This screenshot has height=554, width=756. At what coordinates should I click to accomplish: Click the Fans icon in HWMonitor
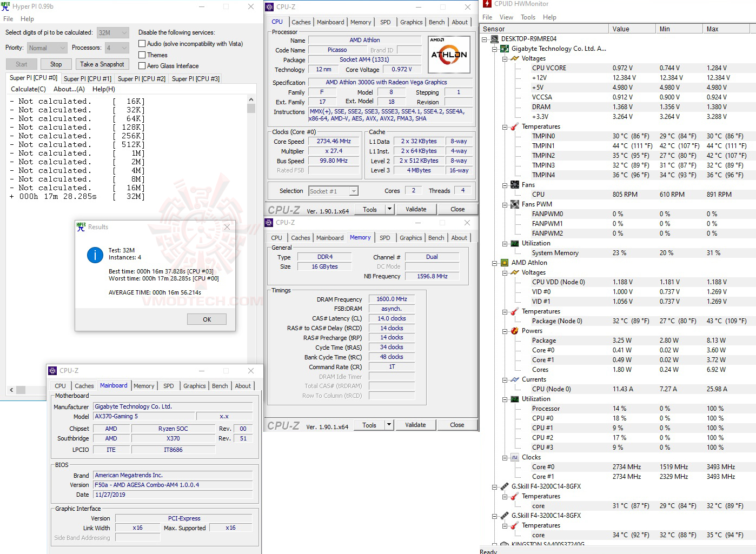[515, 185]
